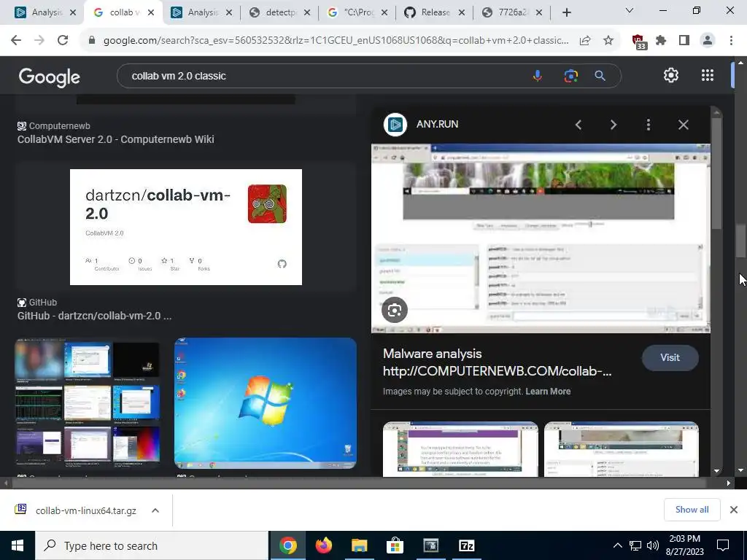Screen dimensions: 747x560
Task: Share this page via address bar icon
Action: 585,41
